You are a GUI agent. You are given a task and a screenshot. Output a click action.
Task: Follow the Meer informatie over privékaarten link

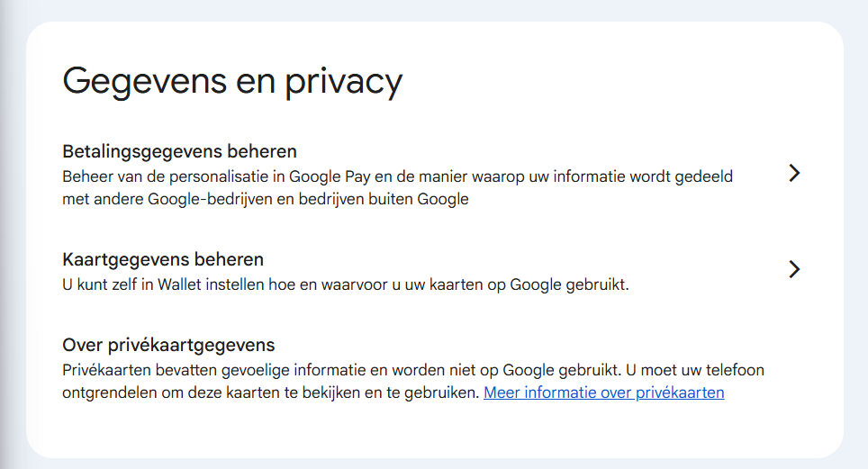603,392
